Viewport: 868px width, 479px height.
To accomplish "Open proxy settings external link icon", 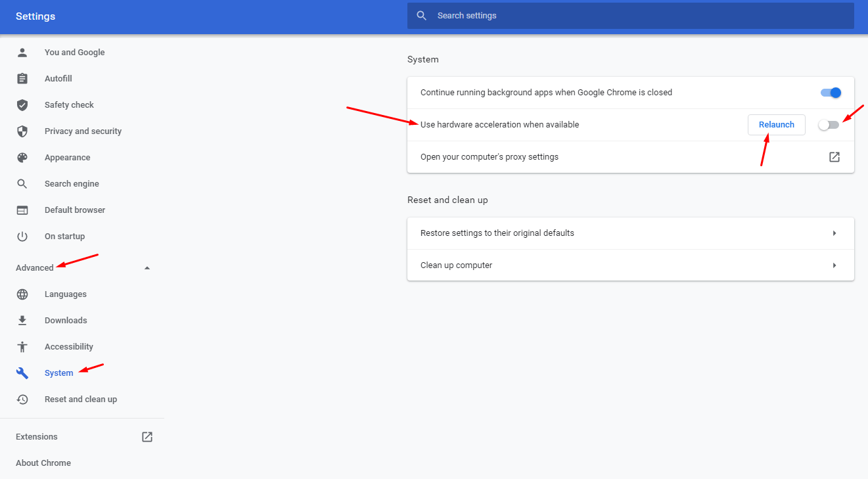I will point(834,157).
